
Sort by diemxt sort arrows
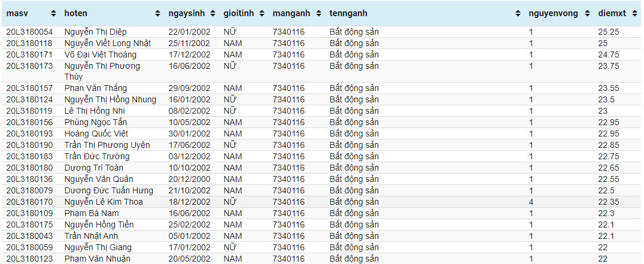pos(635,14)
